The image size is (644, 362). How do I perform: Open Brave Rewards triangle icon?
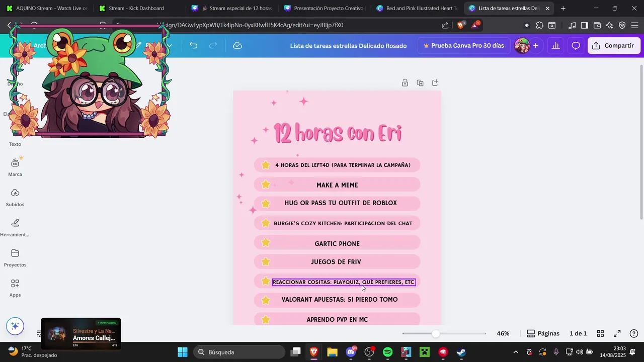[475, 25]
